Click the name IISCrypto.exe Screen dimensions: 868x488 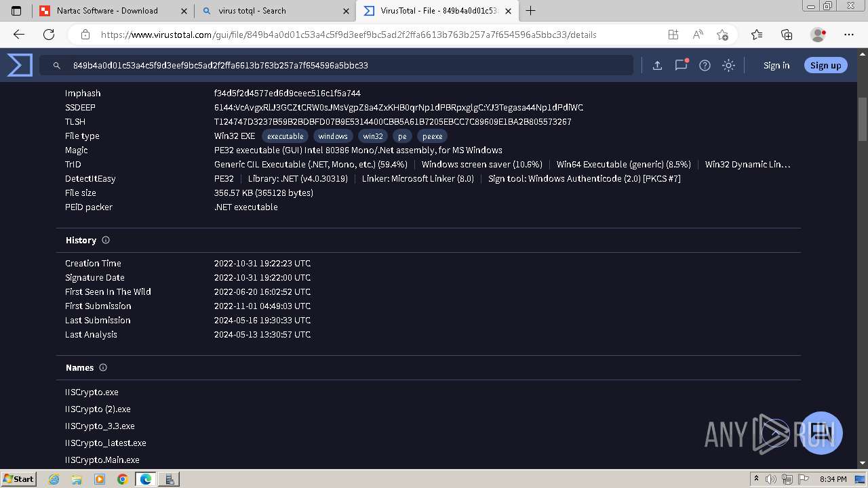(92, 392)
